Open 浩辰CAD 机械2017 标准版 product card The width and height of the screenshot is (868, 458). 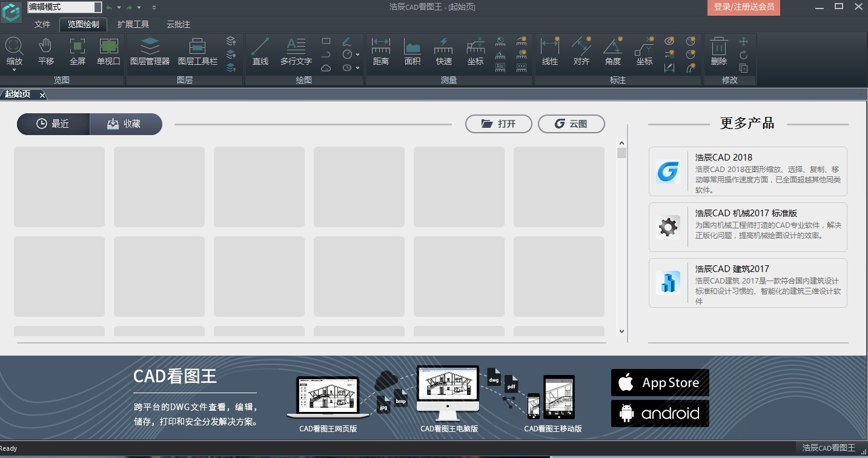click(748, 227)
